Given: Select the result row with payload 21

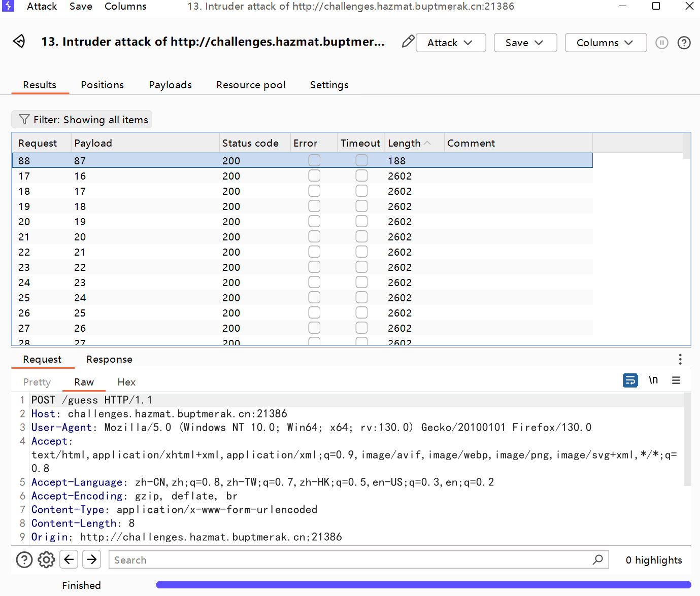Looking at the screenshot, I should point(302,252).
